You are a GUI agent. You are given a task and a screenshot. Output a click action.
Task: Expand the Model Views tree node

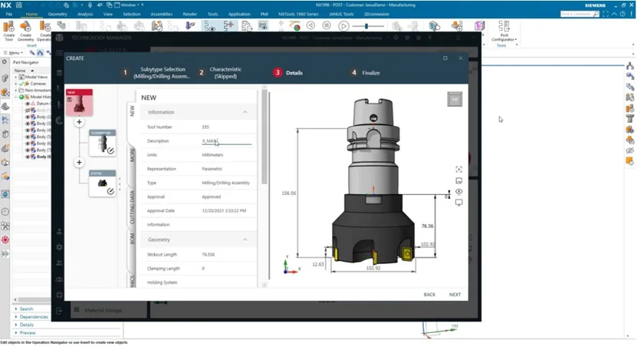coord(16,77)
